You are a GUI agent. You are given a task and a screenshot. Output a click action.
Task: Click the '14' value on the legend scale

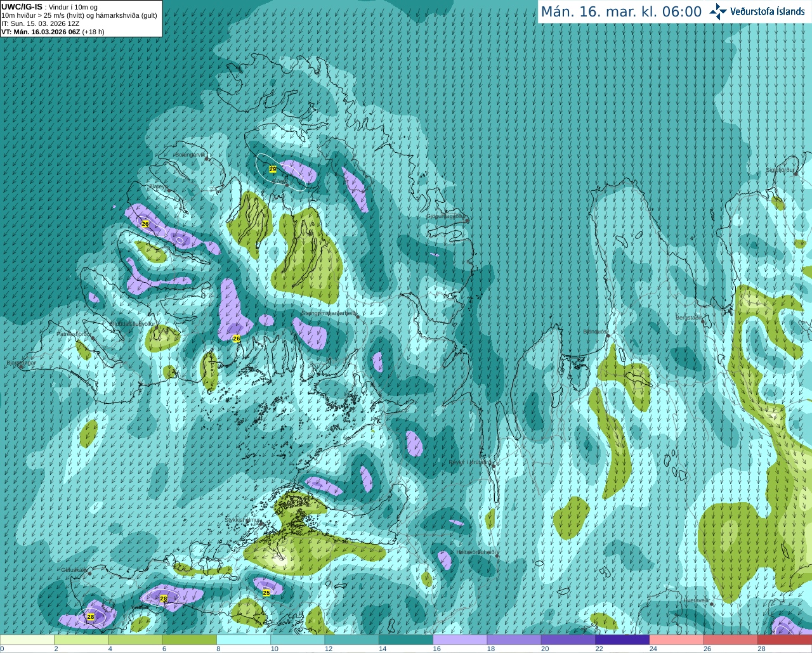[x=383, y=649]
